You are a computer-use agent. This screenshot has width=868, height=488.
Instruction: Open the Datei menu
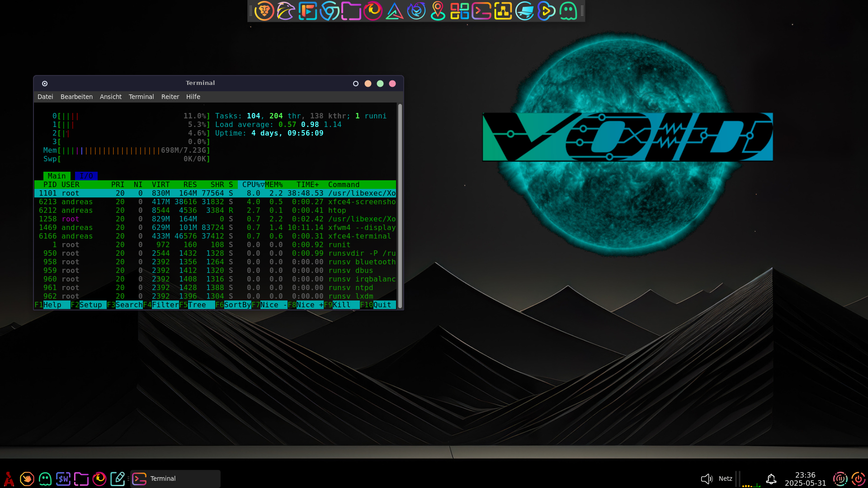point(45,97)
